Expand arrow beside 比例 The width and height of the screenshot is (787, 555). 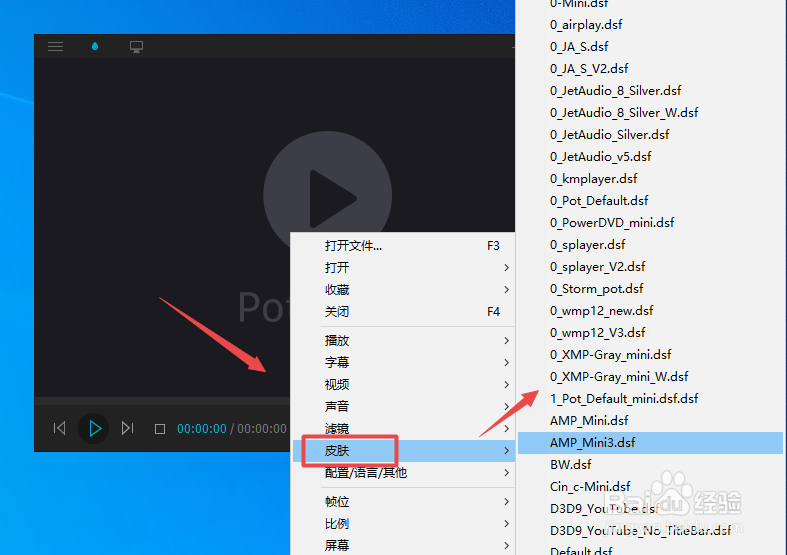tap(506, 523)
